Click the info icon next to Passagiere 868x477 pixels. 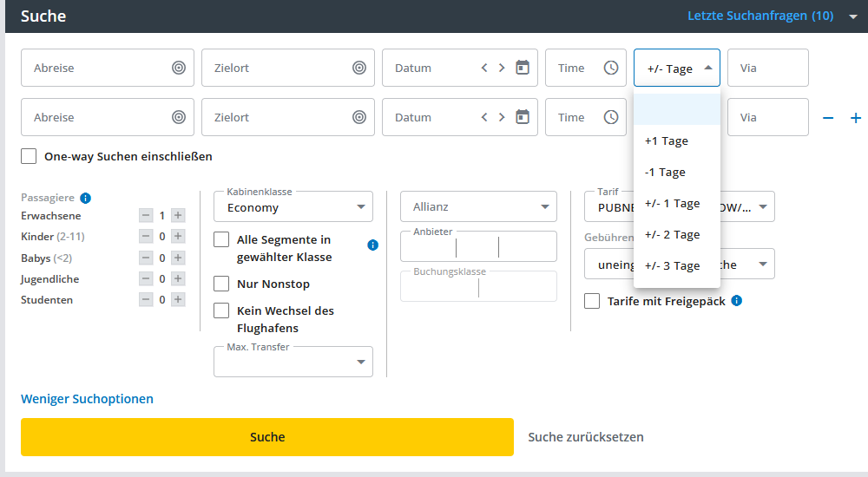[x=86, y=198]
